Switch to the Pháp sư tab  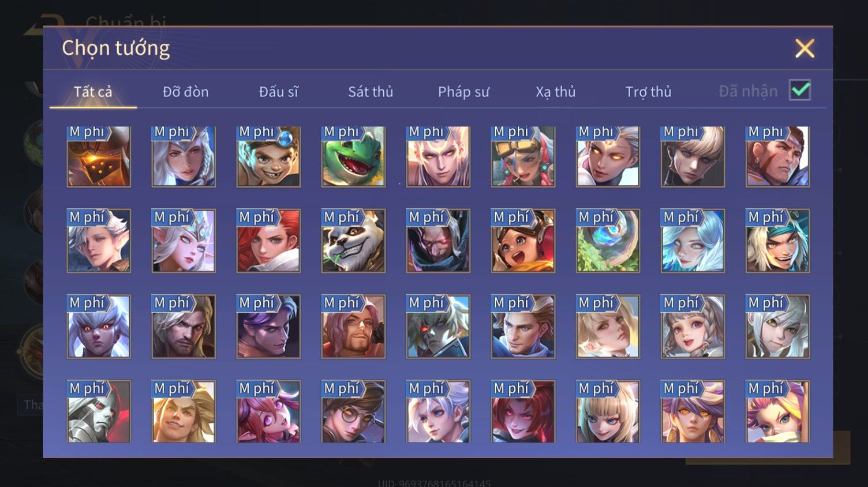click(x=463, y=92)
